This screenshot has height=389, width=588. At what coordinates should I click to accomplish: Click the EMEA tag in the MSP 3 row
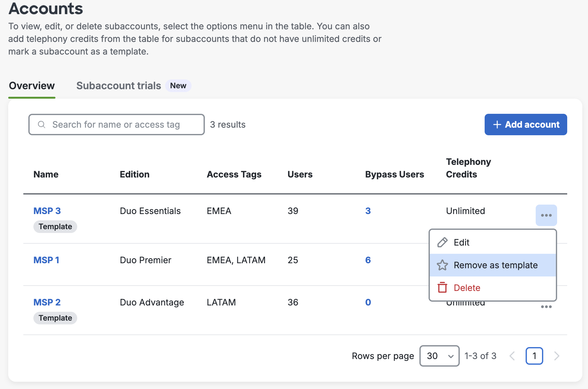coord(219,211)
